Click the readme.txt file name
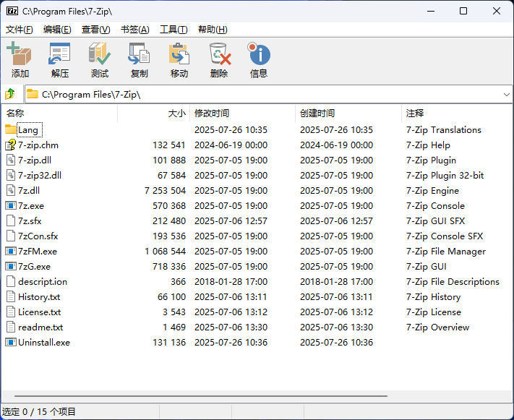This screenshot has height=420, width=514. point(40,327)
